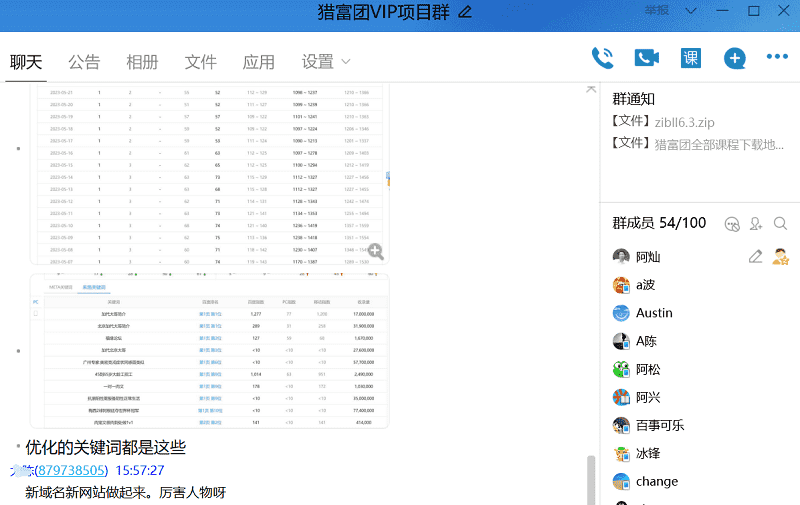The width and height of the screenshot is (800, 505).
Task: Jump to top of chat arrow
Action: tap(591, 89)
